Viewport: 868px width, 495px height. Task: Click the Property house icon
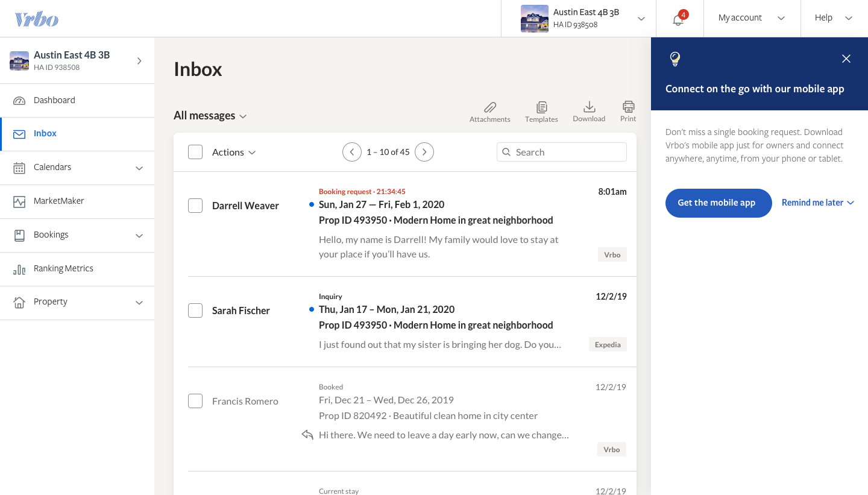(x=19, y=302)
